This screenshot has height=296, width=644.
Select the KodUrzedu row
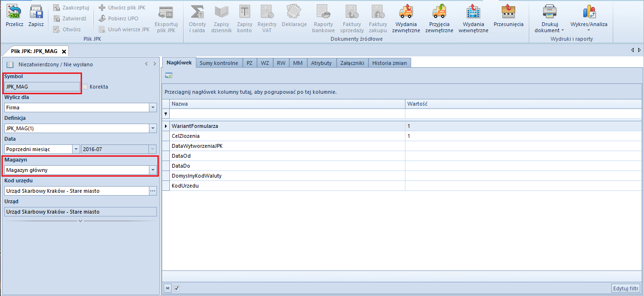click(401, 186)
